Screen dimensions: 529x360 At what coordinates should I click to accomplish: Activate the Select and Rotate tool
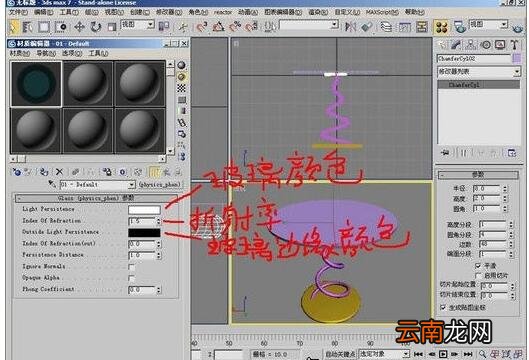coord(96,27)
